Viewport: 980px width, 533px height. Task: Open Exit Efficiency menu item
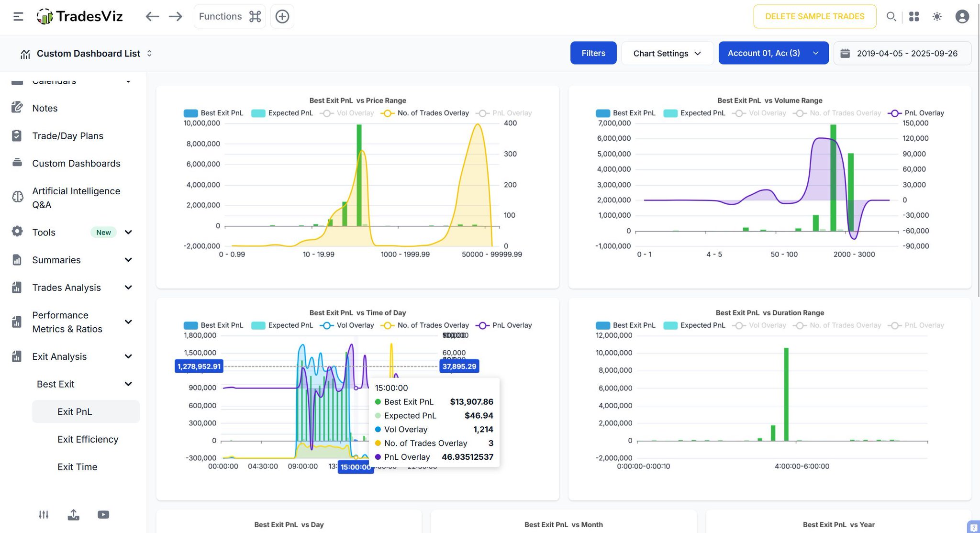pyautogui.click(x=88, y=439)
